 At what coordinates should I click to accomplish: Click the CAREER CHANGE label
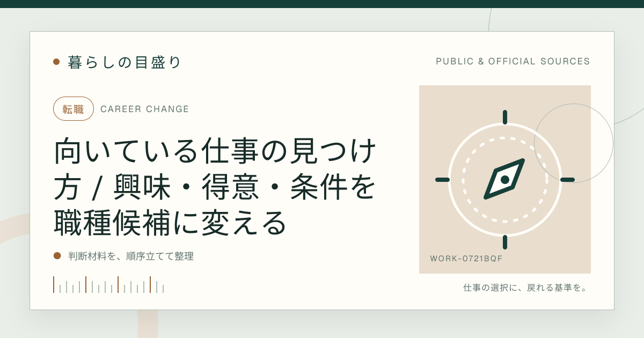[x=145, y=109]
